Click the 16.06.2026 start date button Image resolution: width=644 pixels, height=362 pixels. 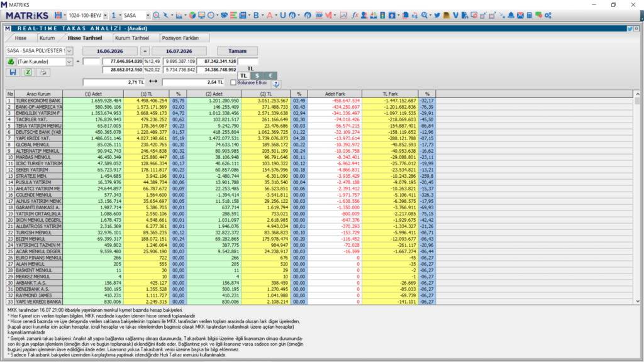coord(109,51)
